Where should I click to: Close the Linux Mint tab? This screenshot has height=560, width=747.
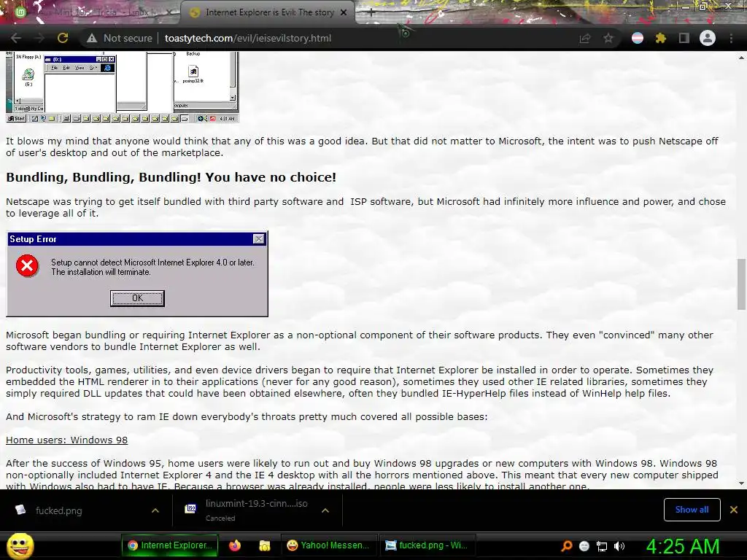(169, 13)
